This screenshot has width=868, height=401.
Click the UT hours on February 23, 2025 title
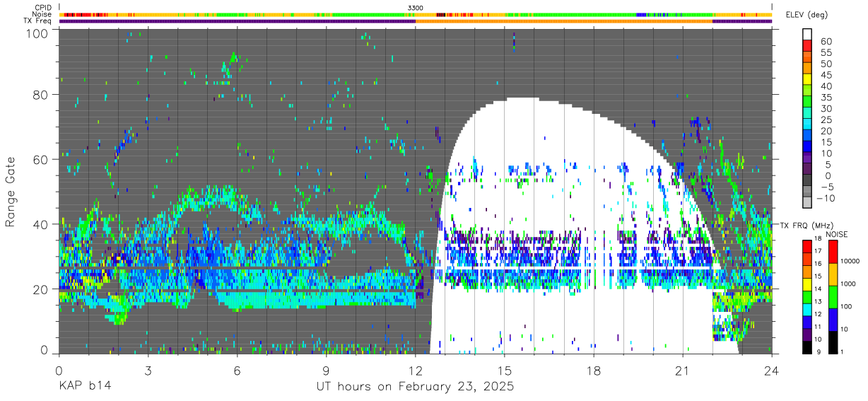click(415, 387)
